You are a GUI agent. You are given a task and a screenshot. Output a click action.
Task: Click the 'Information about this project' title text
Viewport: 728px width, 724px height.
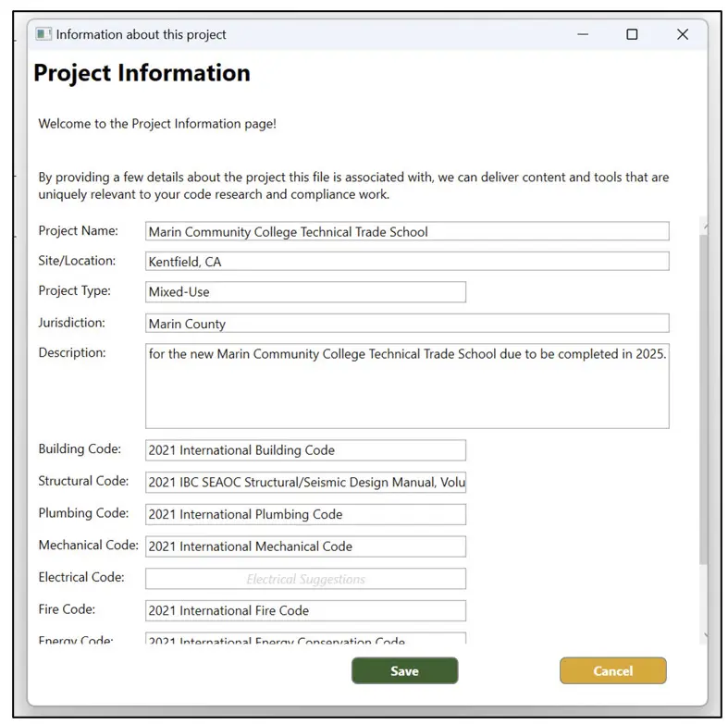(x=142, y=35)
